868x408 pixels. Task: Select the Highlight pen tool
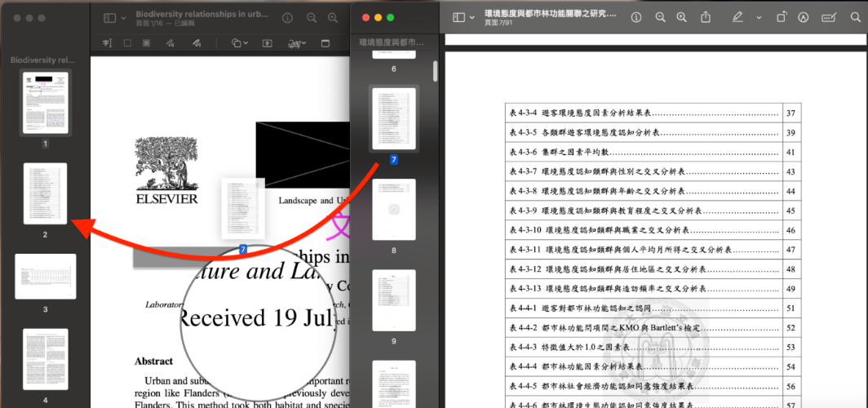click(737, 17)
